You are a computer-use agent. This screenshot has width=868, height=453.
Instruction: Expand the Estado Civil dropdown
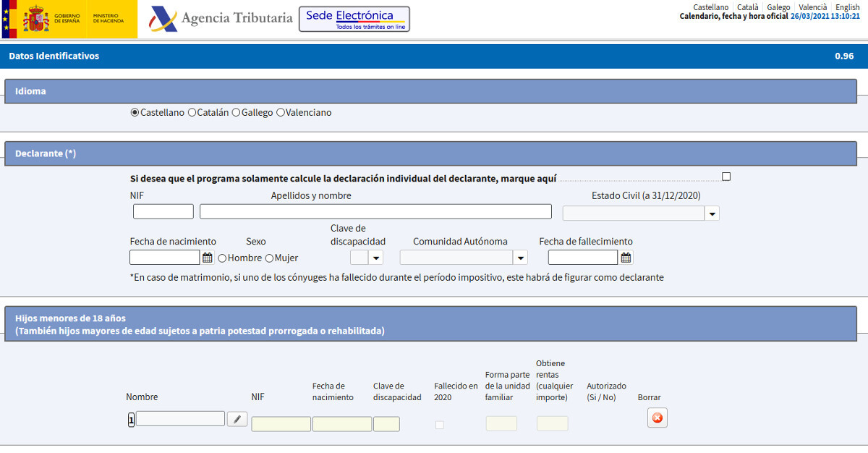coord(712,213)
